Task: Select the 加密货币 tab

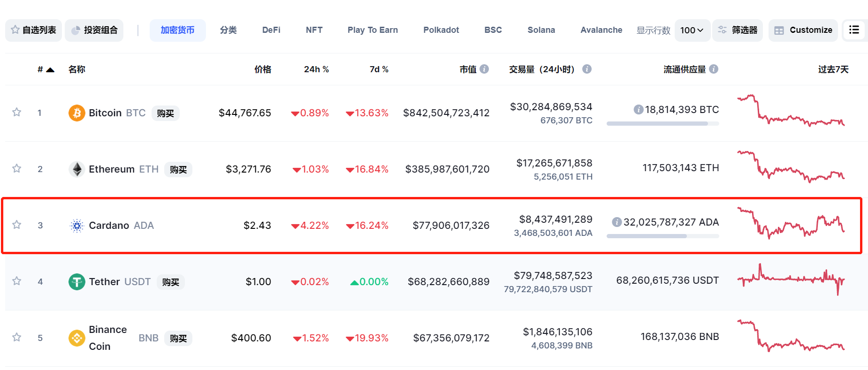Action: pyautogui.click(x=177, y=30)
